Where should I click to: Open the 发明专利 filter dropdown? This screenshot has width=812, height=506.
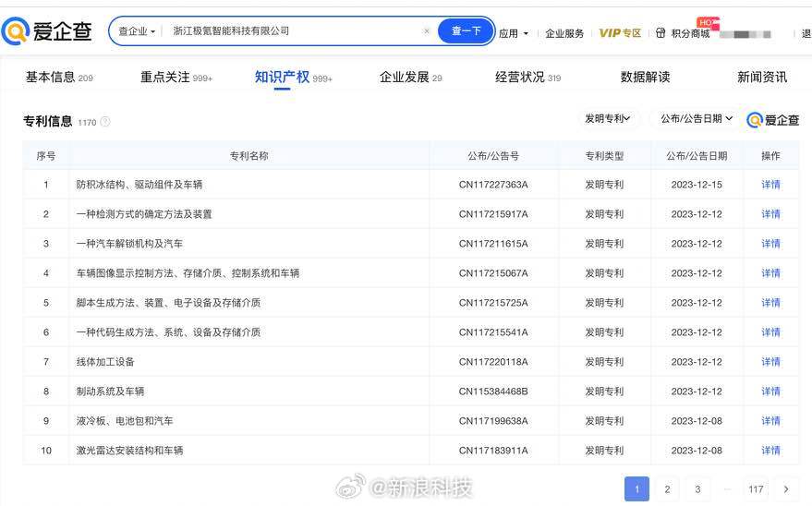608,118
